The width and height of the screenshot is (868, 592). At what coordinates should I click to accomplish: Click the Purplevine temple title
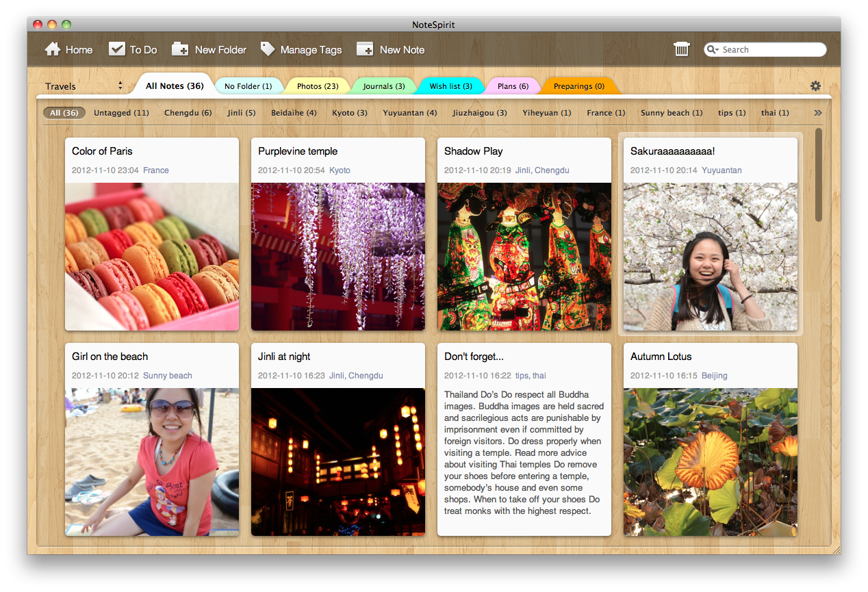298,151
